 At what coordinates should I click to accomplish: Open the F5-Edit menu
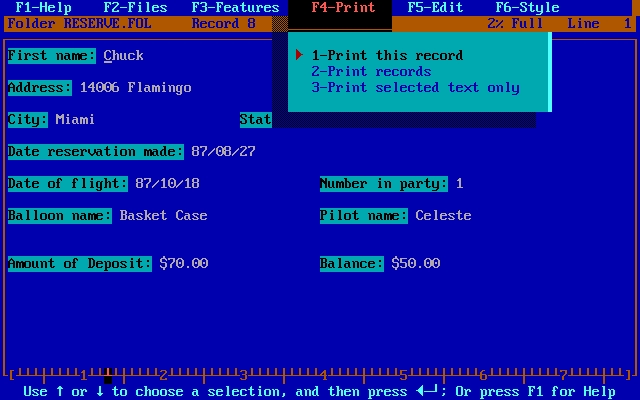435,8
